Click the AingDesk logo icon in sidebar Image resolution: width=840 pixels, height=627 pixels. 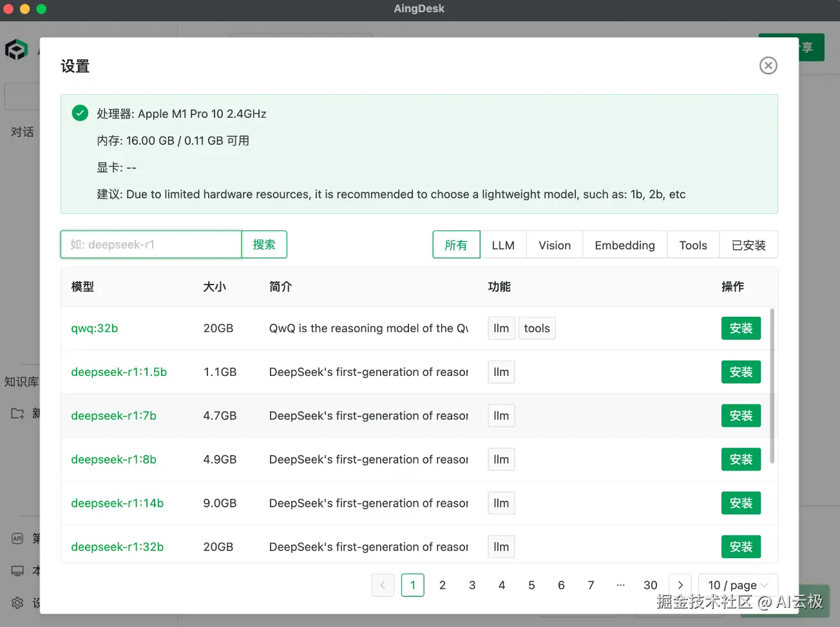coord(16,50)
